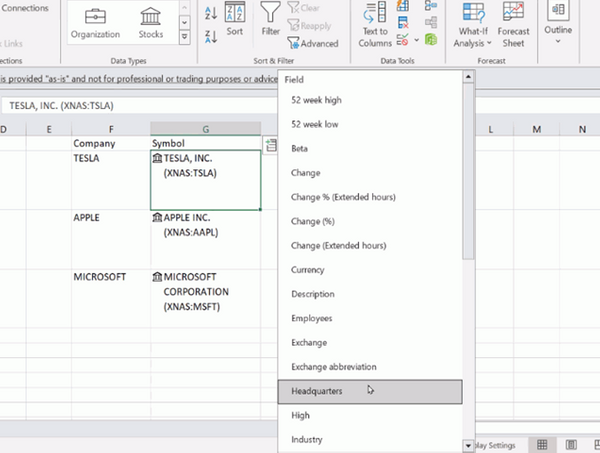Reapply the current filter
The width and height of the screenshot is (600, 453).
(x=309, y=26)
